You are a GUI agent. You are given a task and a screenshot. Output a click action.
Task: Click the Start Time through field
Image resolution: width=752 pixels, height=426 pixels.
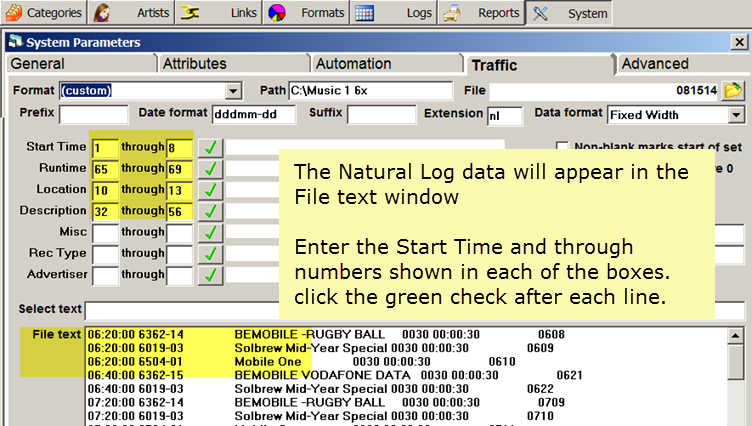tap(179, 148)
